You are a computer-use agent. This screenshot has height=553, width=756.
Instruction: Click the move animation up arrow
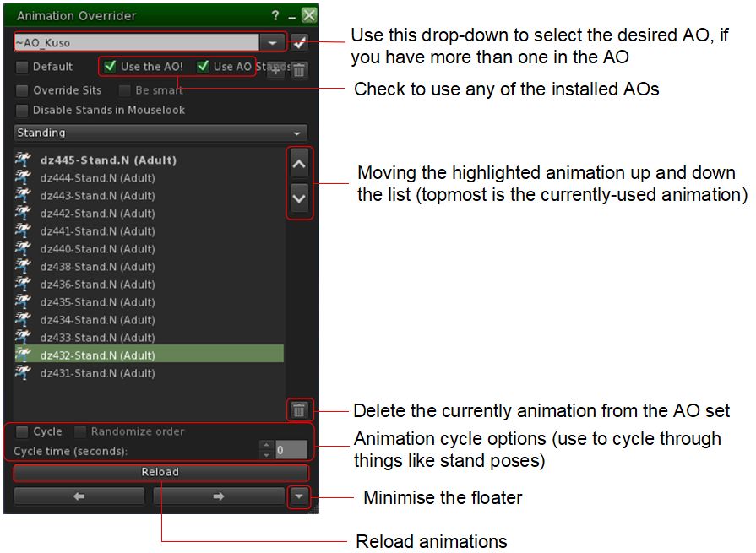click(x=299, y=165)
